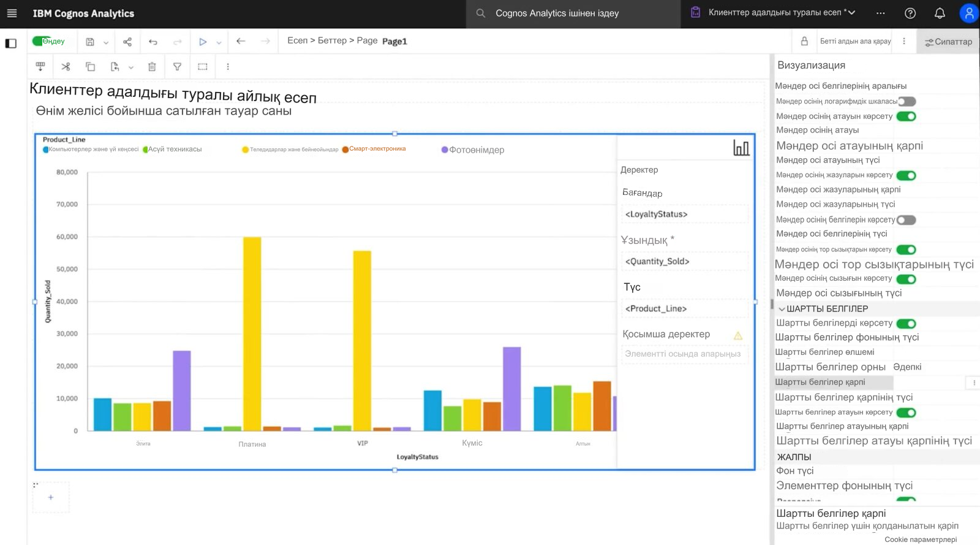Go back with the left arrow icon
This screenshot has height=545, width=980.
coord(241,41)
